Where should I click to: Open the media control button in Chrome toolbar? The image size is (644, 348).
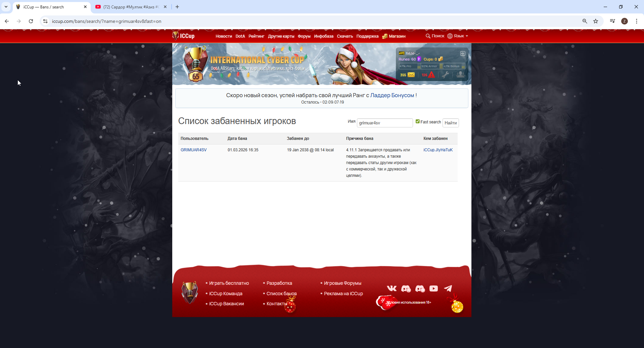coord(612,21)
